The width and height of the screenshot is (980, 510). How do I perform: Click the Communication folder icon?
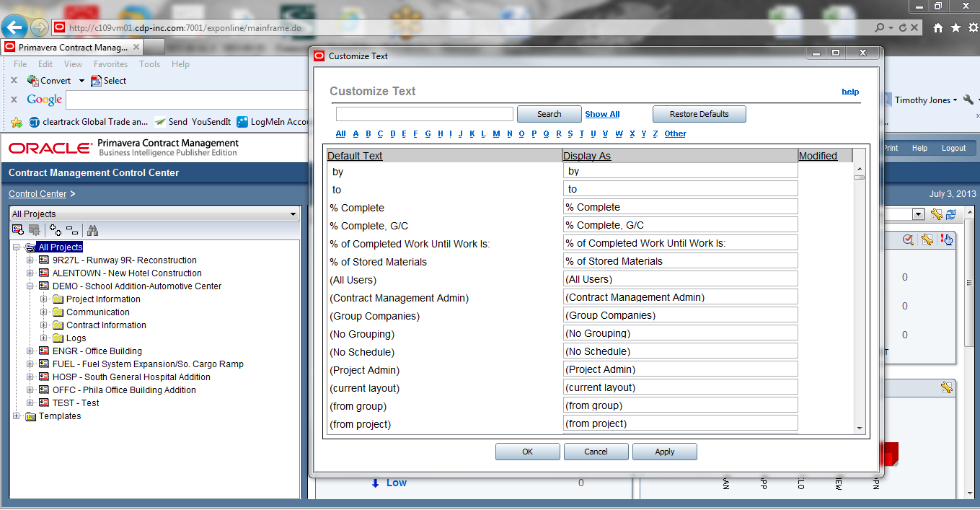coord(58,312)
